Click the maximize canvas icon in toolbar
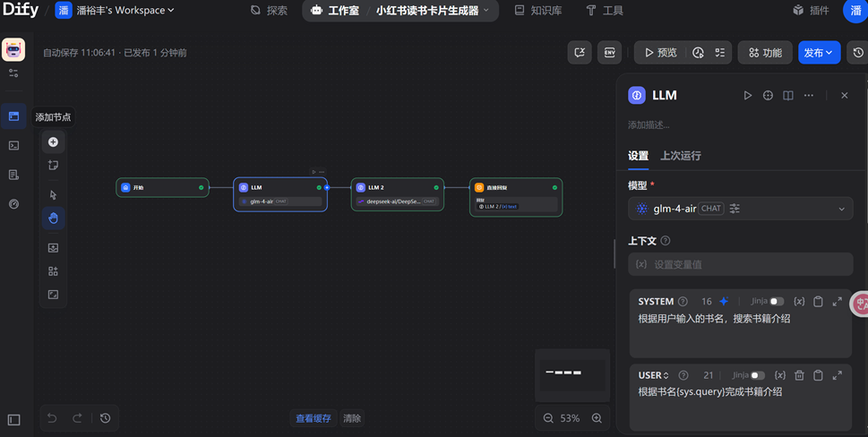This screenshot has height=437, width=868. click(53, 295)
